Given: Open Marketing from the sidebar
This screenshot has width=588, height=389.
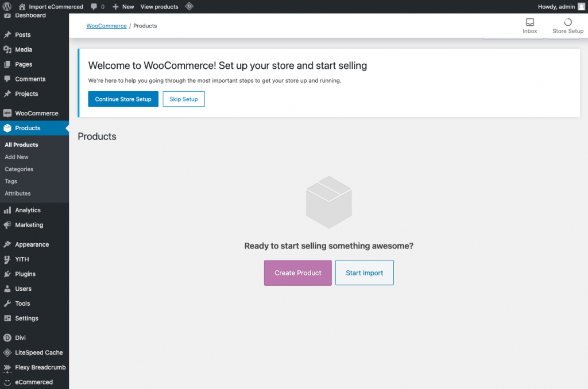Looking at the screenshot, I should pos(29,225).
